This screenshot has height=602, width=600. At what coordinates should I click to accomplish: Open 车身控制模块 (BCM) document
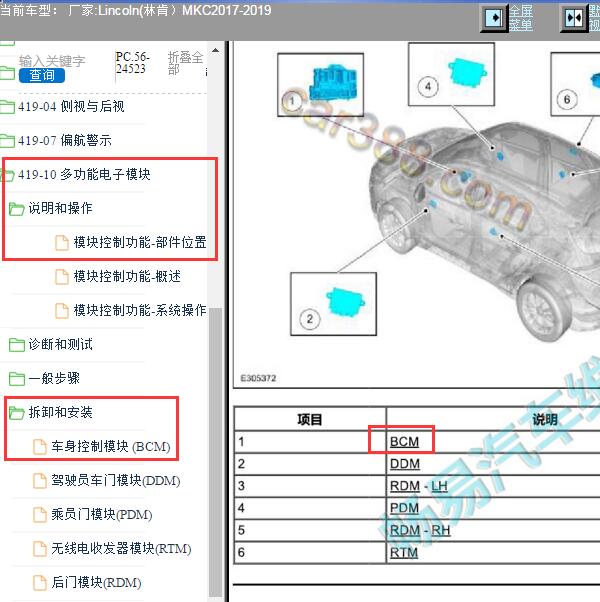pyautogui.click(x=111, y=447)
